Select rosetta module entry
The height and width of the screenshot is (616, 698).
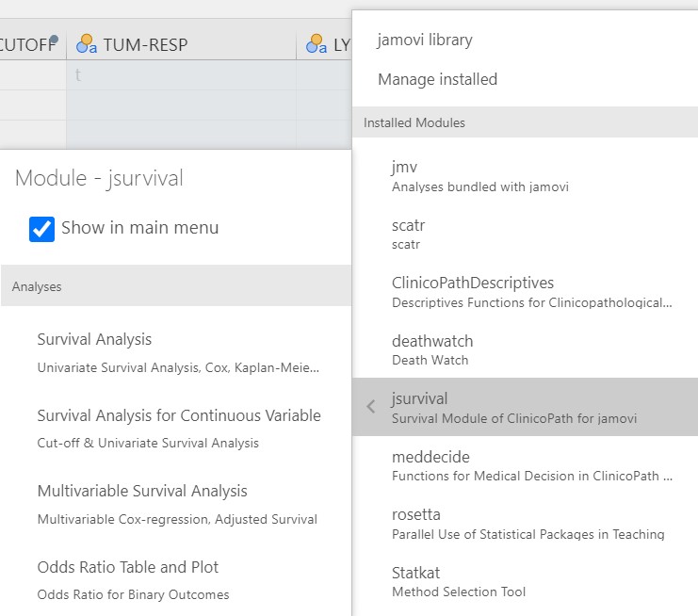525,524
